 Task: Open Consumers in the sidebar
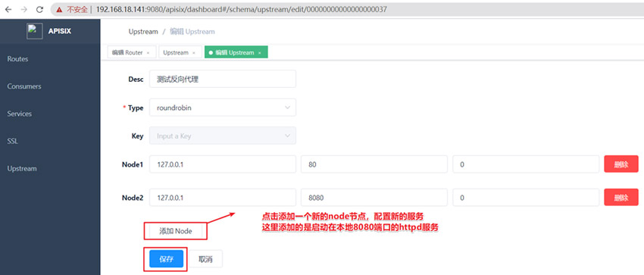pos(24,86)
